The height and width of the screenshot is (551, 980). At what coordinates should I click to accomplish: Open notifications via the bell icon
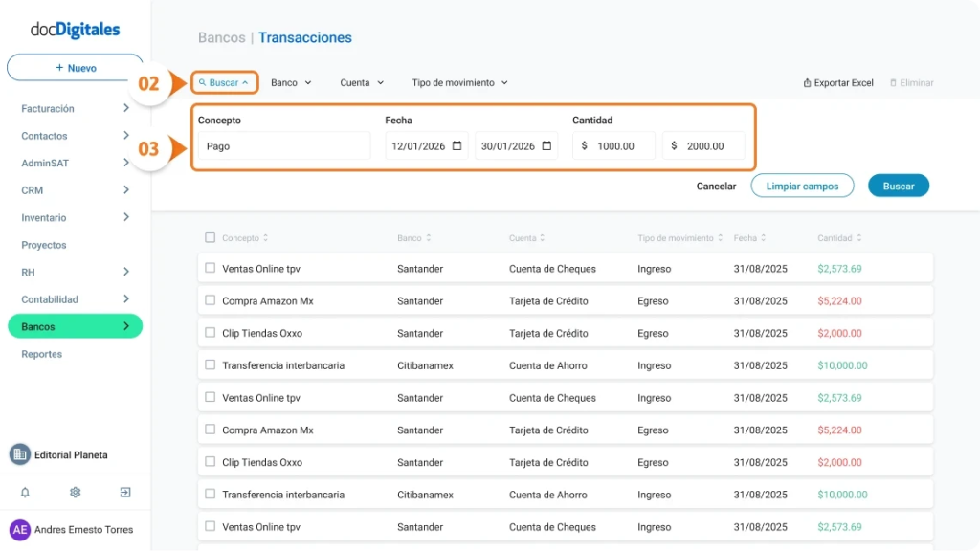point(27,492)
